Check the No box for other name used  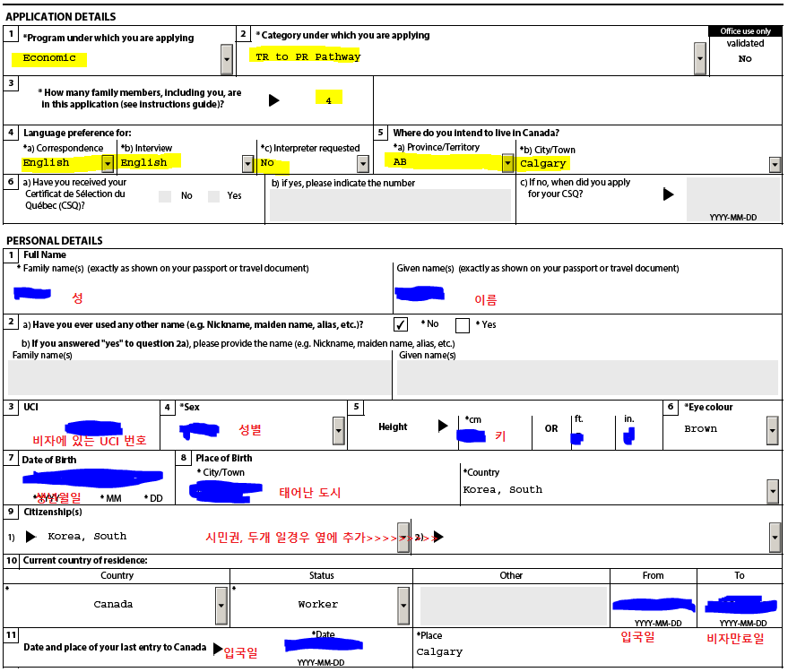coord(401,325)
